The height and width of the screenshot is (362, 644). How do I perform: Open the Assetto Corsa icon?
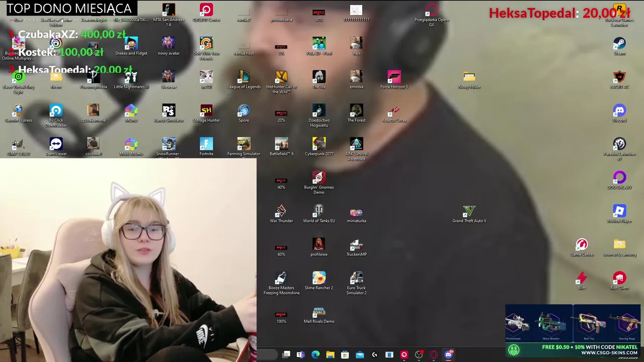pos(394,113)
